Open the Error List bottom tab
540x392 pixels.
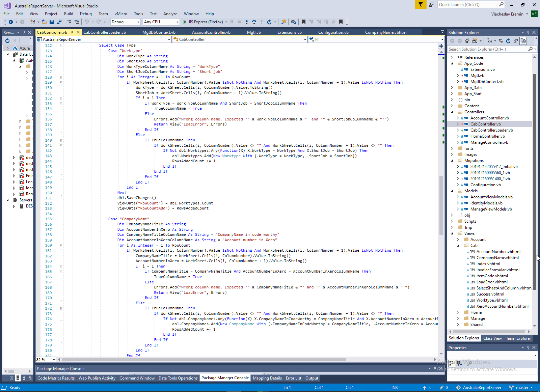click(293, 378)
